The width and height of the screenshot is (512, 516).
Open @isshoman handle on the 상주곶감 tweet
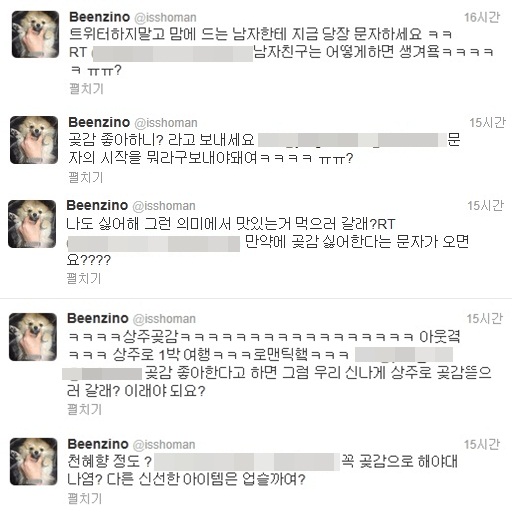click(164, 319)
